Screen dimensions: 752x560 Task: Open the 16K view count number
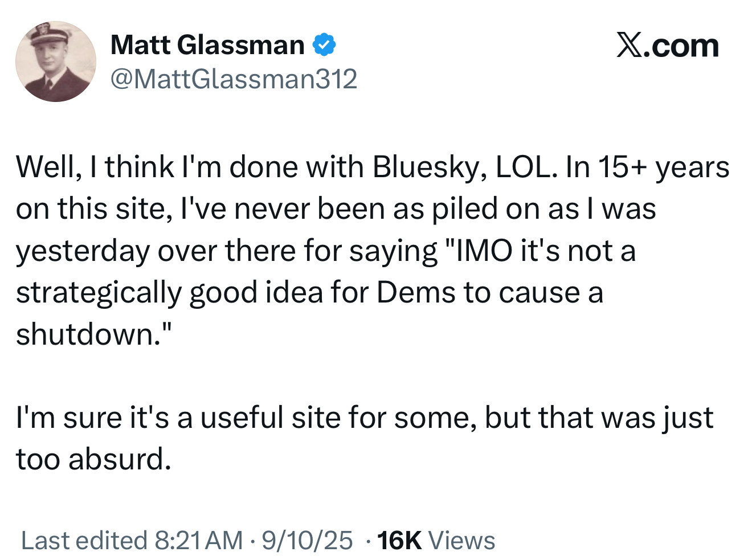tap(399, 540)
